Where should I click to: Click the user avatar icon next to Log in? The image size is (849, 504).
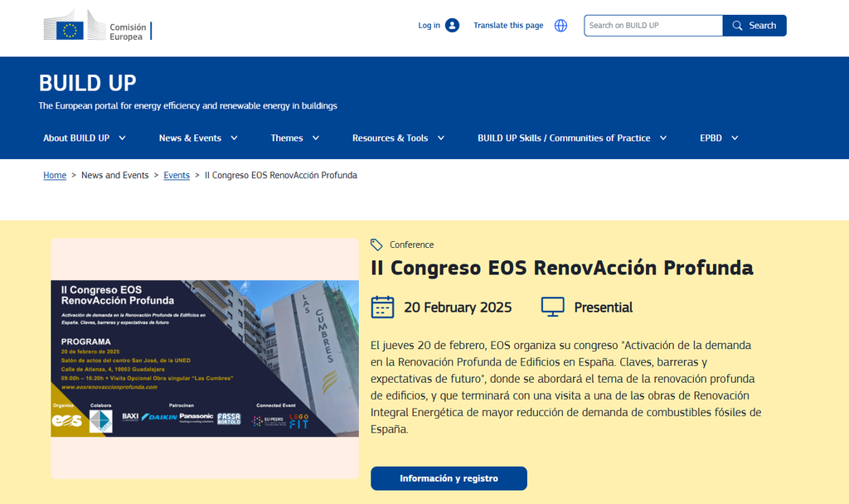pyautogui.click(x=452, y=26)
